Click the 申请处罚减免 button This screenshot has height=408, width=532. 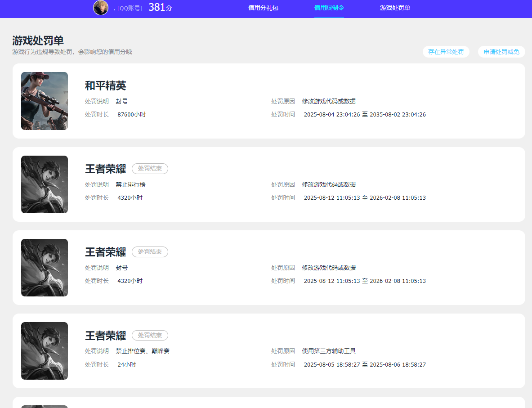501,52
